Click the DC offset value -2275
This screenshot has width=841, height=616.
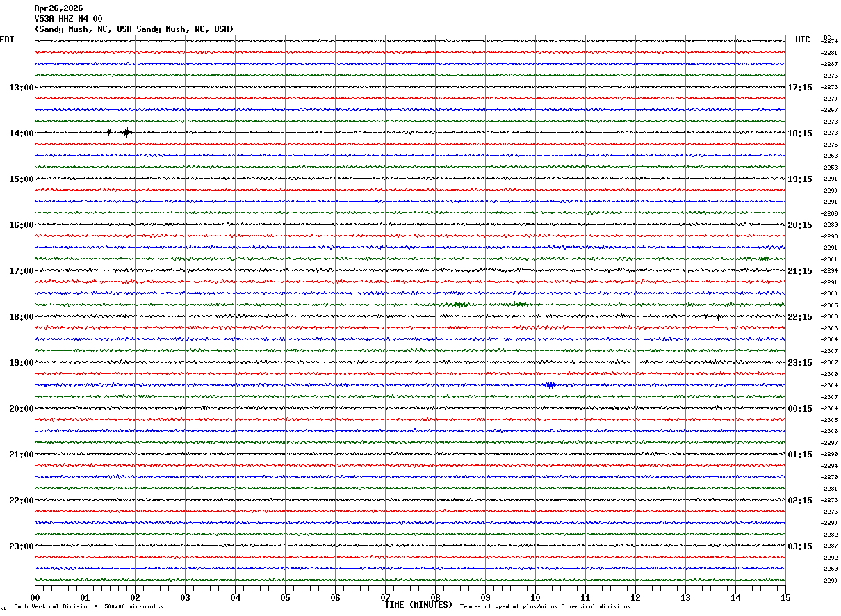(830, 145)
